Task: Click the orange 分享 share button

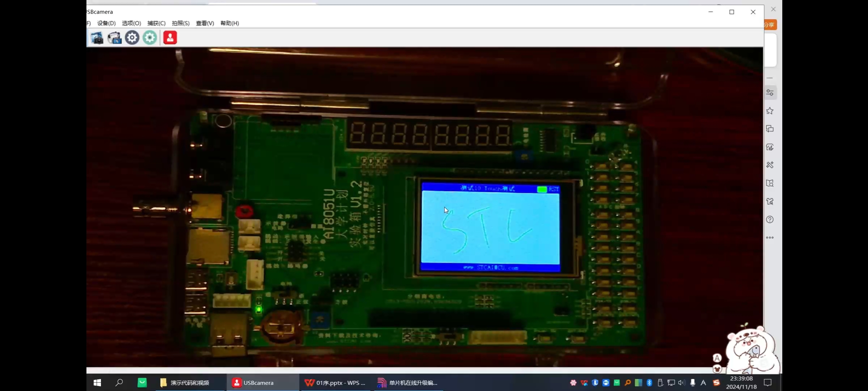Action: point(770,25)
